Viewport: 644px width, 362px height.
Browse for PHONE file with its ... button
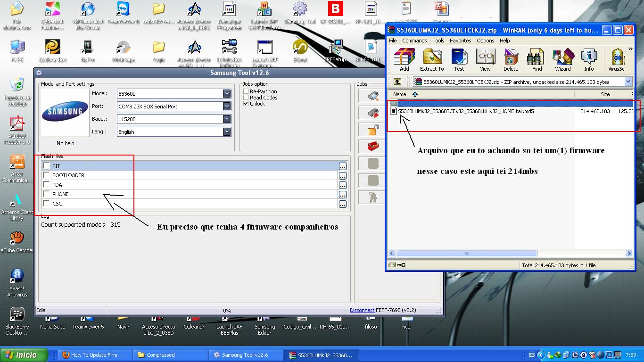click(342, 194)
